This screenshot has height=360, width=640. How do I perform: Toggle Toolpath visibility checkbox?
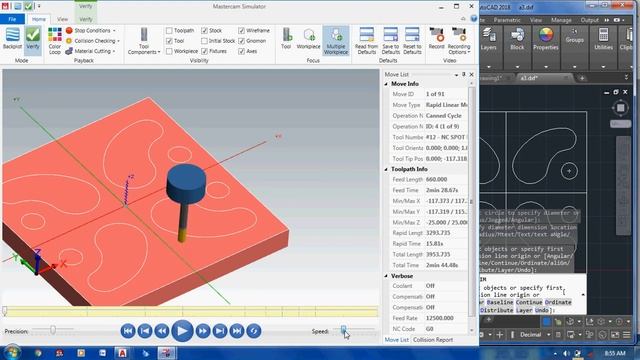tap(169, 31)
